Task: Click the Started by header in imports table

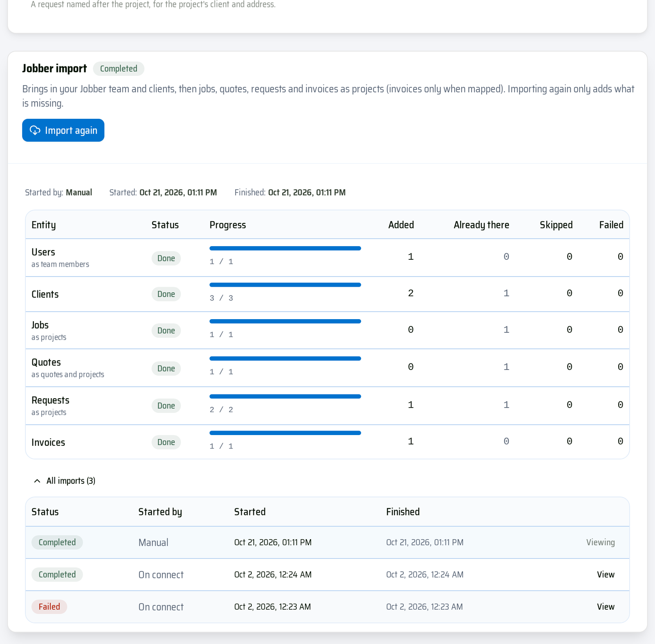Action: click(x=160, y=512)
